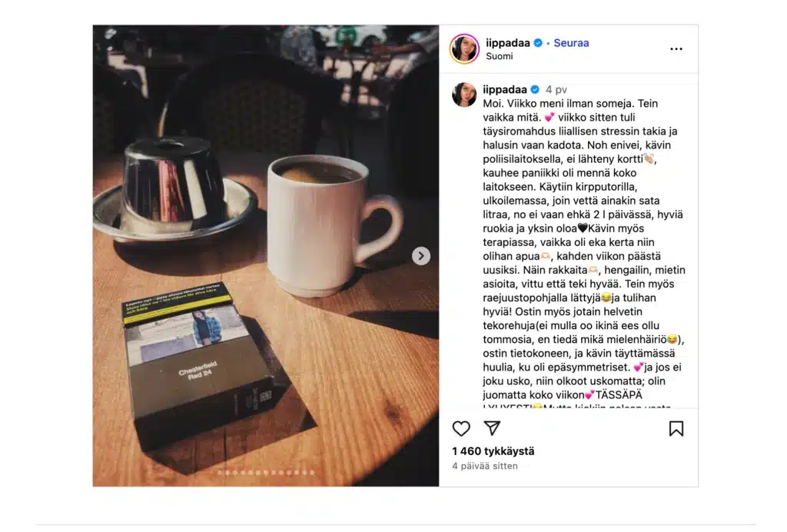787x532 pixels.
Task: Click the header profile avatar with story ring
Action: [464, 48]
